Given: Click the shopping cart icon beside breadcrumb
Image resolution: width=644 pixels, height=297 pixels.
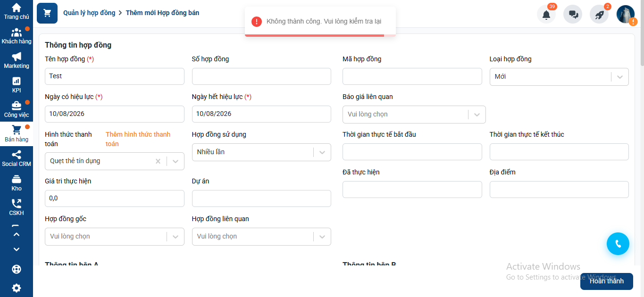Looking at the screenshot, I should click(47, 13).
